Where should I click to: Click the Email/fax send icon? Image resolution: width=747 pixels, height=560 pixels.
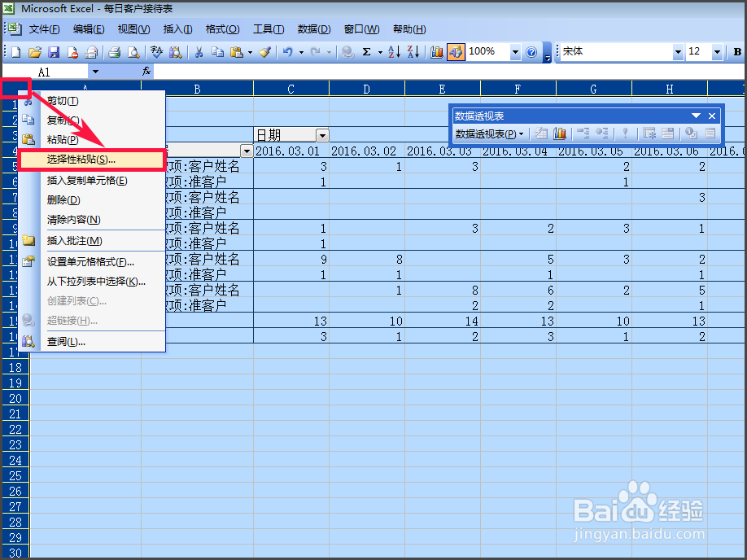pos(91,52)
